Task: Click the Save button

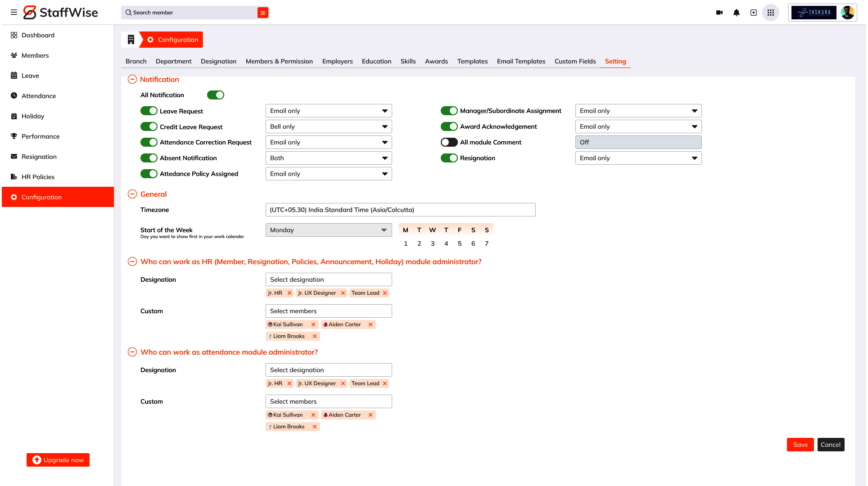Action: [x=800, y=445]
